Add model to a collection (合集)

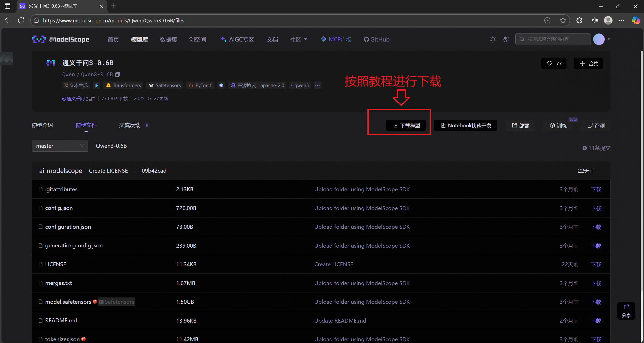pos(588,63)
